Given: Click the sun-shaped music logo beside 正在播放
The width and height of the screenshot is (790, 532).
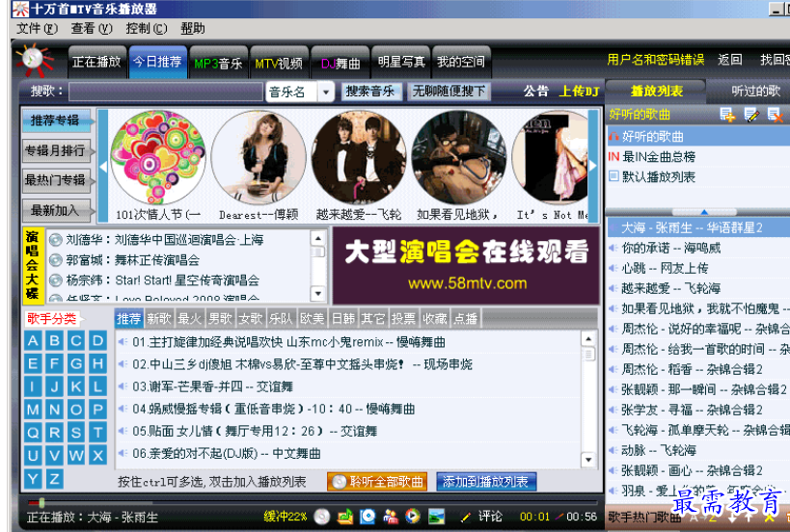Looking at the screenshot, I should pos(35,61).
